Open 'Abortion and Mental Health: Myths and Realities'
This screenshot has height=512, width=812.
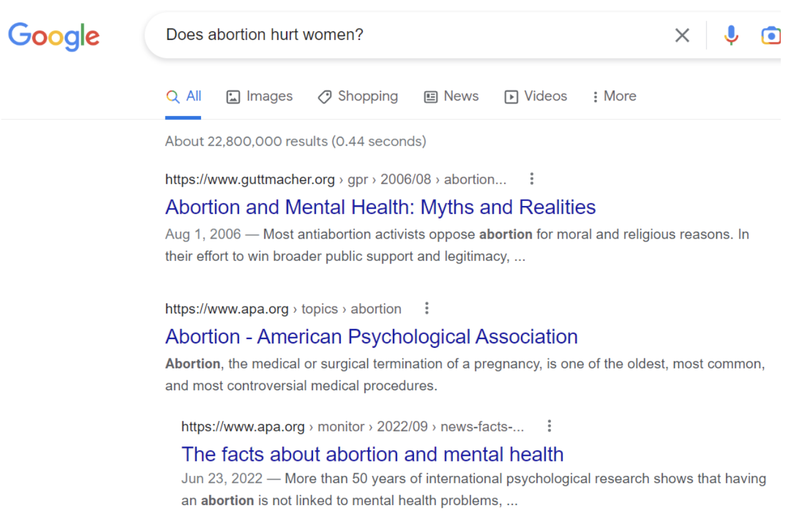380,207
